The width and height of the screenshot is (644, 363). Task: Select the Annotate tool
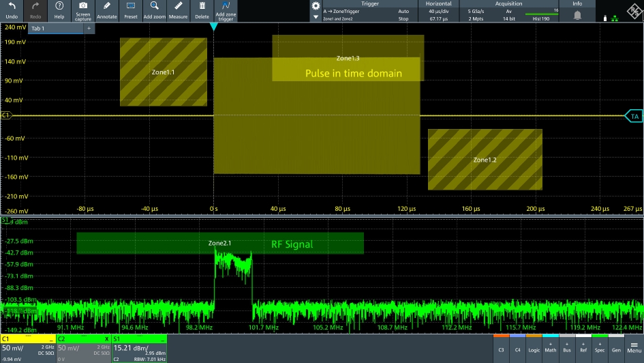[x=107, y=10]
